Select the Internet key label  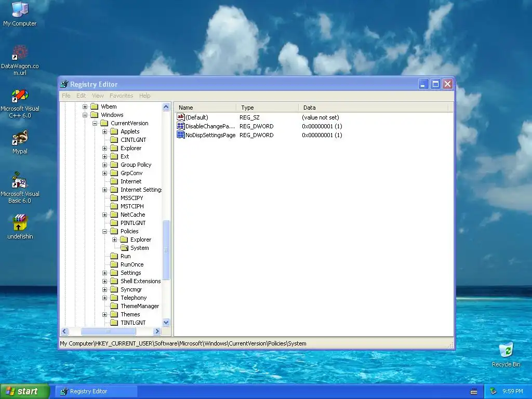(131, 181)
